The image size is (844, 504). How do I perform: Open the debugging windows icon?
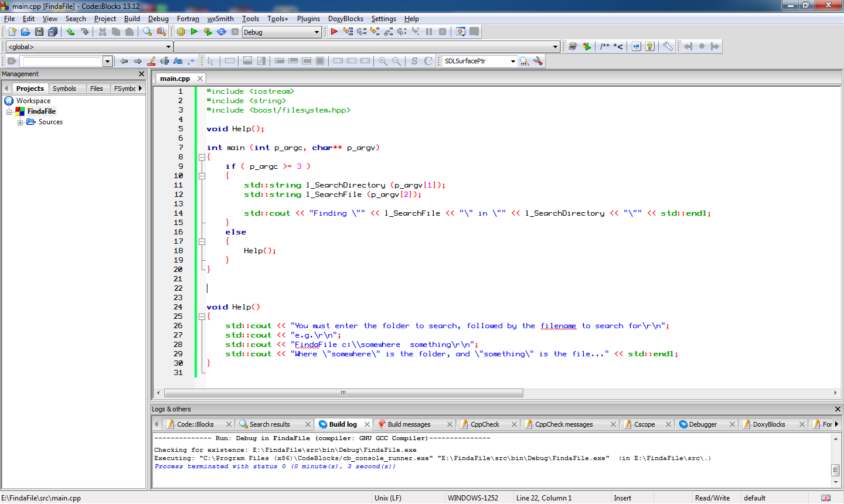point(461,32)
